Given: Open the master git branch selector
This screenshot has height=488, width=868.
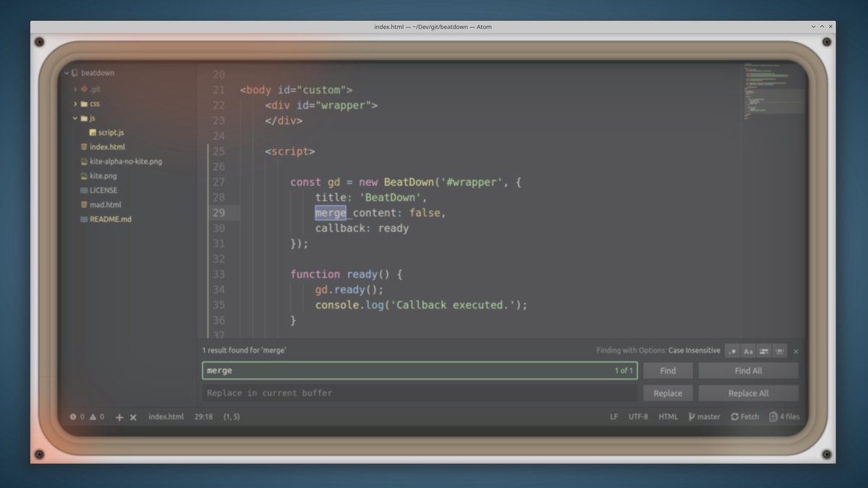Looking at the screenshot, I should [704, 417].
